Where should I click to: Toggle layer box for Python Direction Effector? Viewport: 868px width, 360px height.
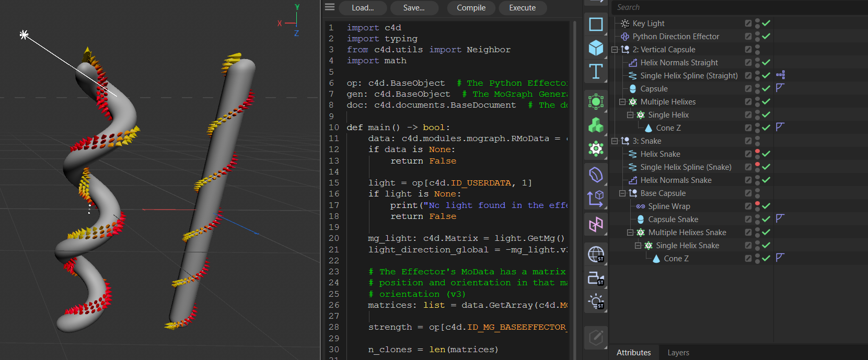(x=748, y=37)
